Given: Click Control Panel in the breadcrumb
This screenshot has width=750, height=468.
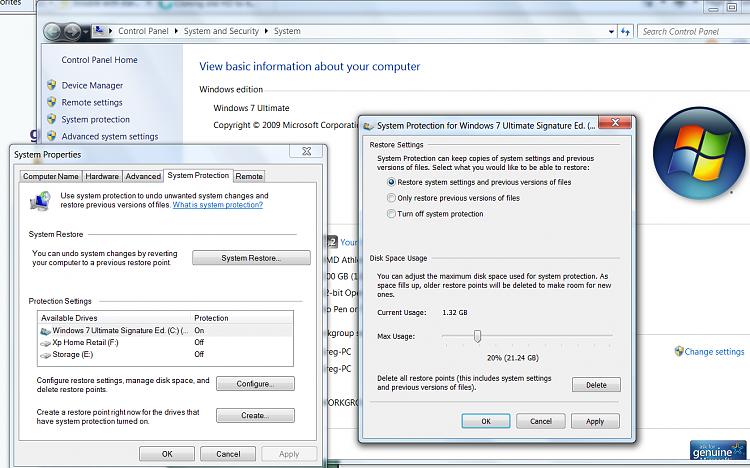Looking at the screenshot, I should click(x=143, y=31).
